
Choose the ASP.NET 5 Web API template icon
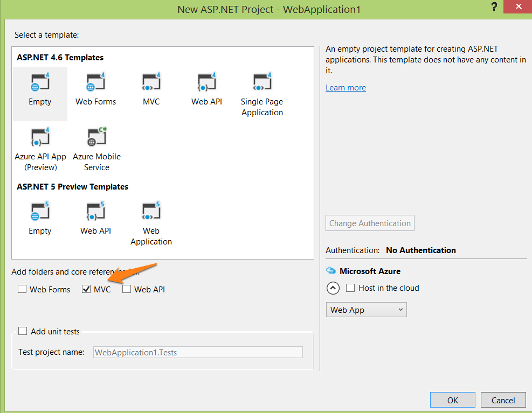click(96, 211)
